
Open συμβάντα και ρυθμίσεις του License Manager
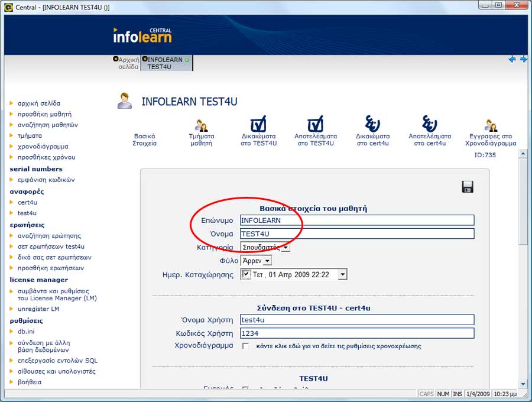click(x=57, y=294)
